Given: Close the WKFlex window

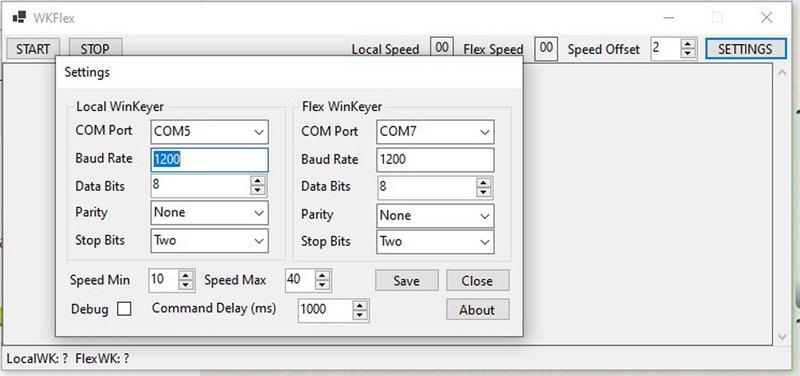Looking at the screenshot, I should pyautogui.click(x=766, y=17).
